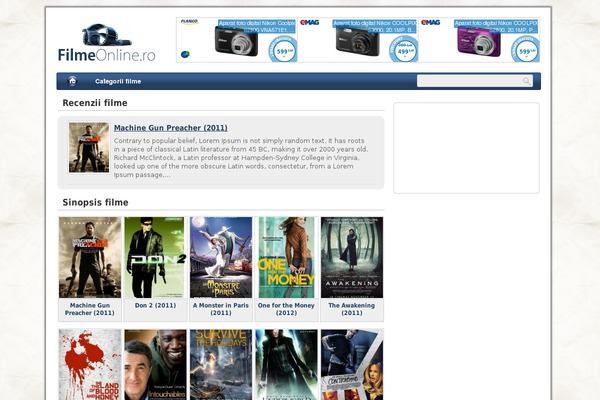
Task: Open the Don 2 (2011) title link
Action: click(155, 305)
